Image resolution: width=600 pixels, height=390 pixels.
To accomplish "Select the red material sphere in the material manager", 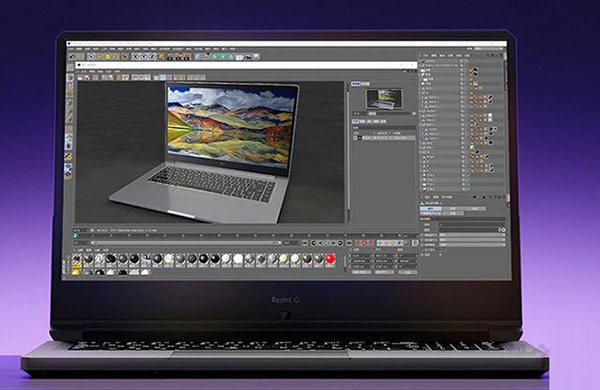I will pos(330,259).
